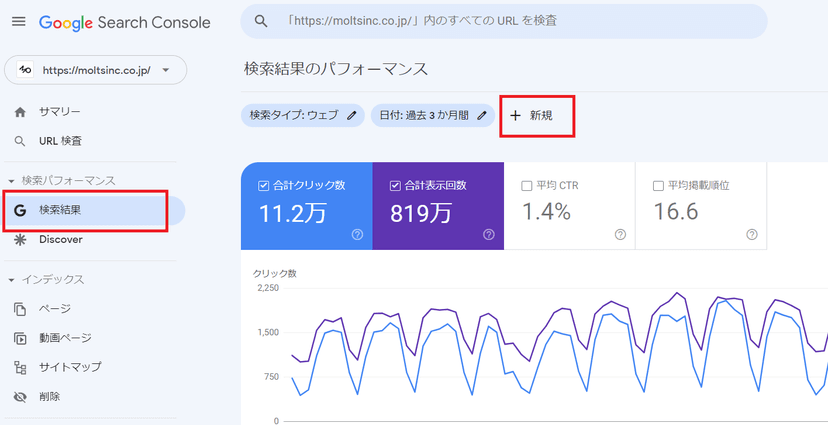
Task: Click the 750 axis value
Action: 271,377
